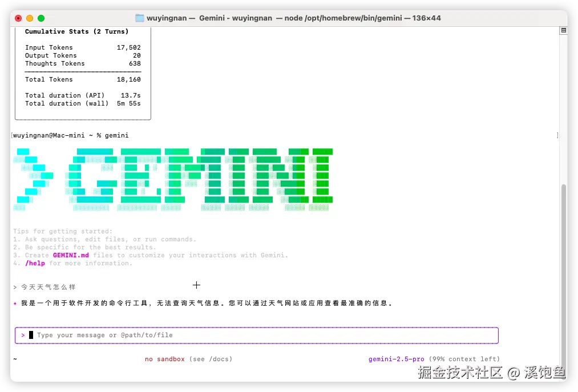This screenshot has width=578, height=392.
Task: Click the '(99% context left)' indicator
Action: (464, 359)
